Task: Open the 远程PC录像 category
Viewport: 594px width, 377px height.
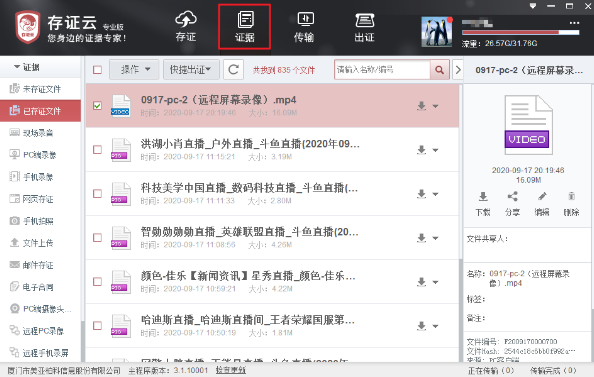Action: pos(41,331)
